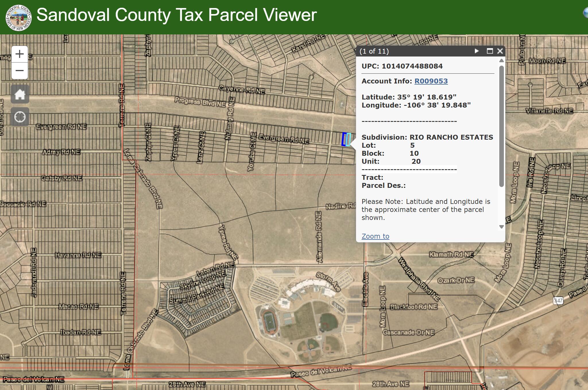Click the Zoom to link

[375, 236]
